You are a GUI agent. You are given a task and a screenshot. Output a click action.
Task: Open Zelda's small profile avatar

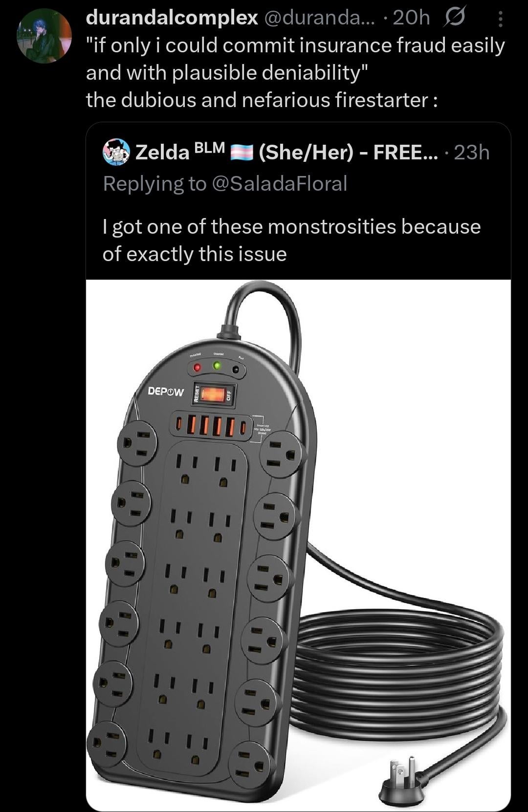[116, 152]
